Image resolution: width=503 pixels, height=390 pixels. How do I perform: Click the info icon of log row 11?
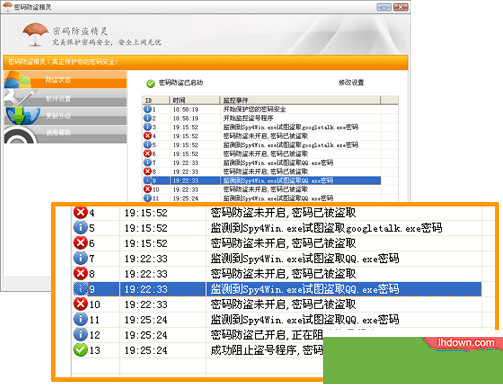(x=147, y=198)
